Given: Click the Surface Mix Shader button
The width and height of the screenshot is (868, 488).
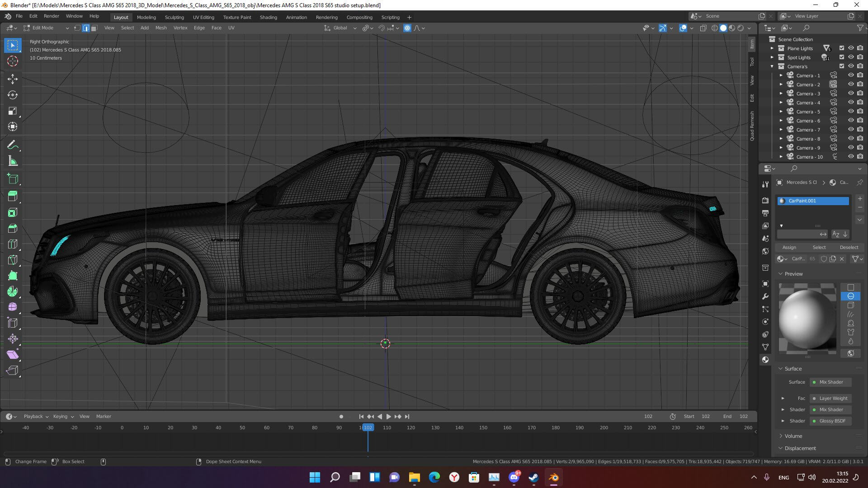Looking at the screenshot, I should (x=831, y=382).
